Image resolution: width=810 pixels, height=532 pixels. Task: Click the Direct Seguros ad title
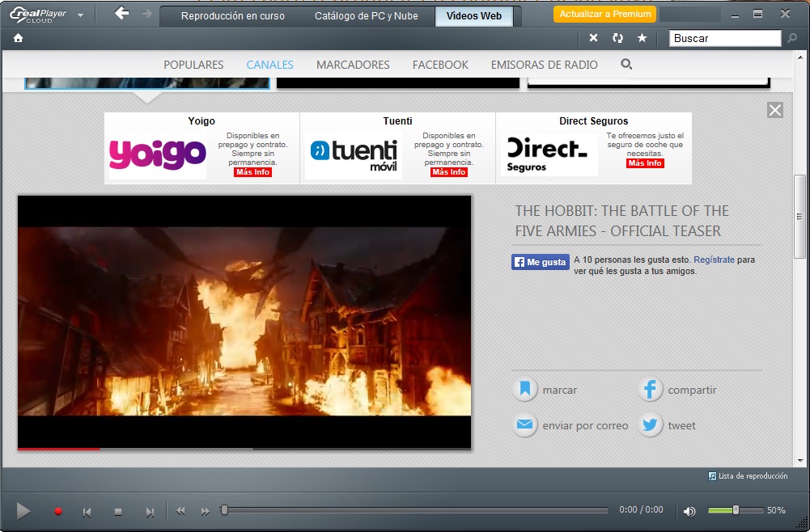[594, 120]
